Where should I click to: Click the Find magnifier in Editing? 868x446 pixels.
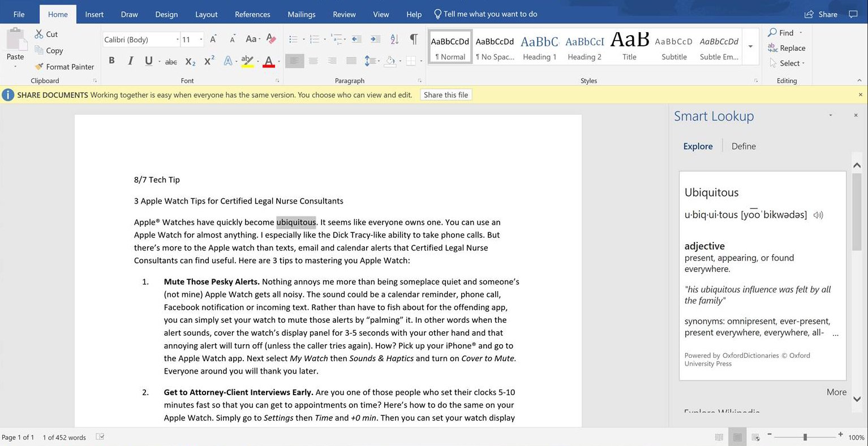(772, 33)
